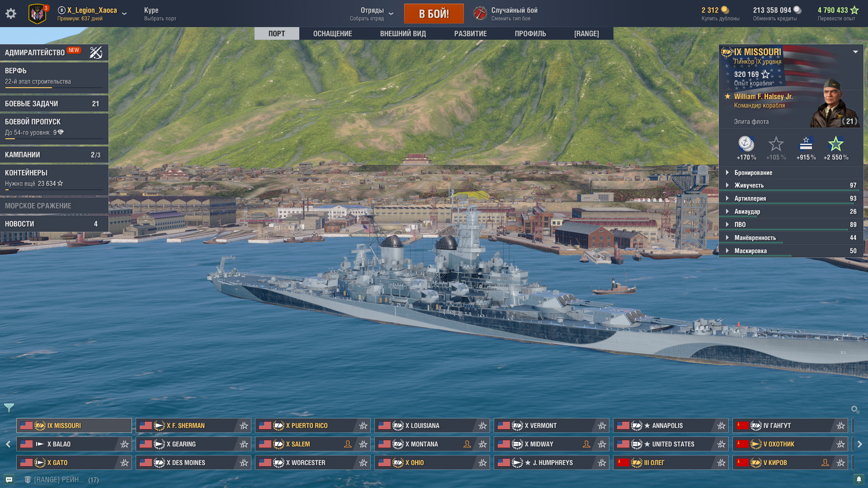The height and width of the screenshot is (488, 868).
Task: Toggle favorite star for X Balao
Action: 125,444
